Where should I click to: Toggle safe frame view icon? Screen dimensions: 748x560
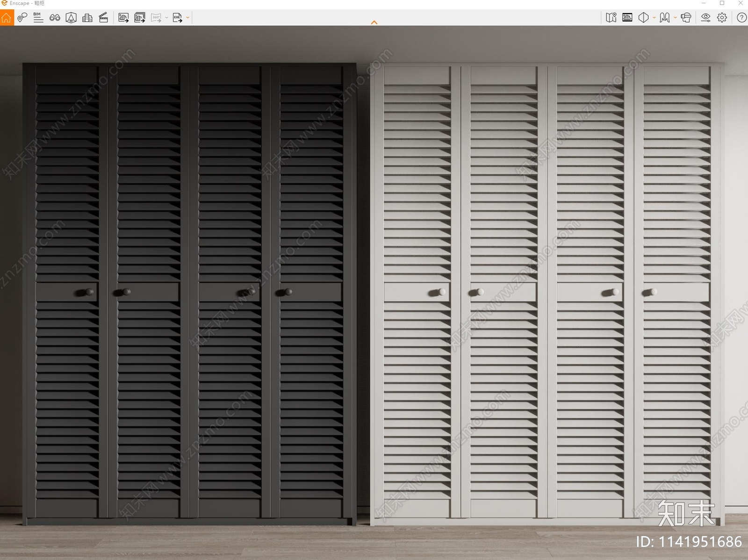(x=627, y=18)
